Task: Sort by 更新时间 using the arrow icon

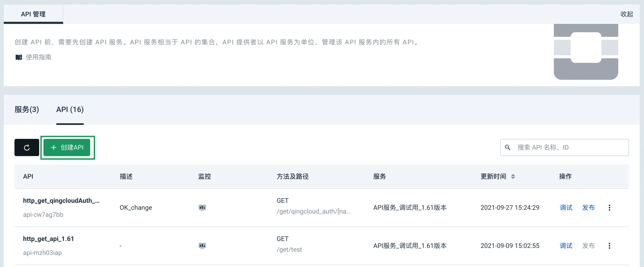Action: pos(513,176)
